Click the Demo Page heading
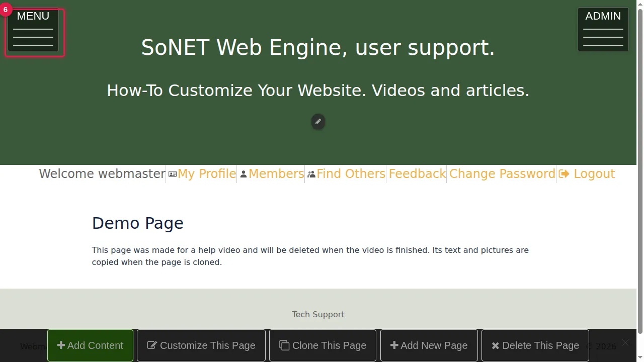Image resolution: width=644 pixels, height=362 pixels. pyautogui.click(x=138, y=223)
